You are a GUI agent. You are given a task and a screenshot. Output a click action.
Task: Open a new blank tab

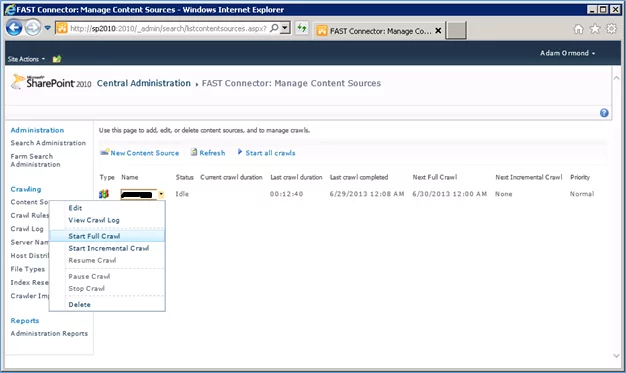point(456,30)
